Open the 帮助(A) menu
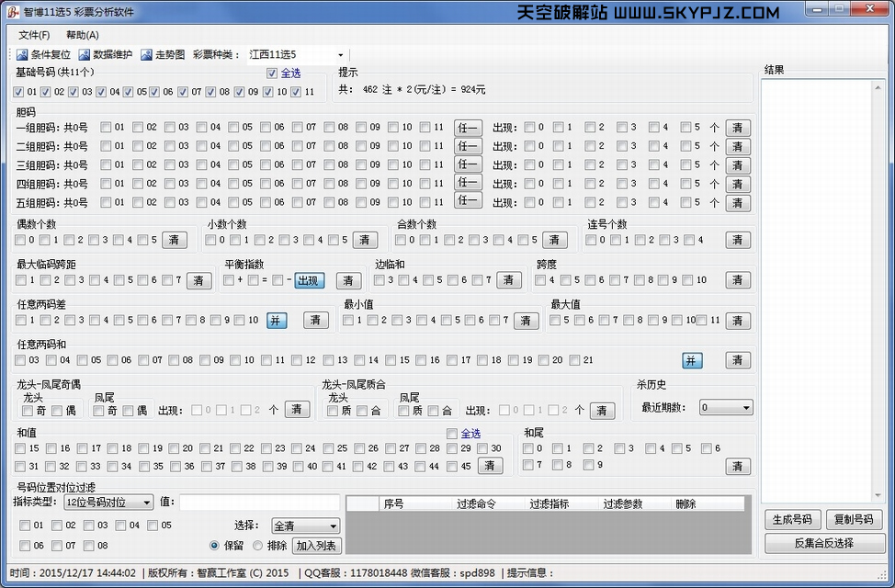This screenshot has height=588, width=895. [x=83, y=35]
